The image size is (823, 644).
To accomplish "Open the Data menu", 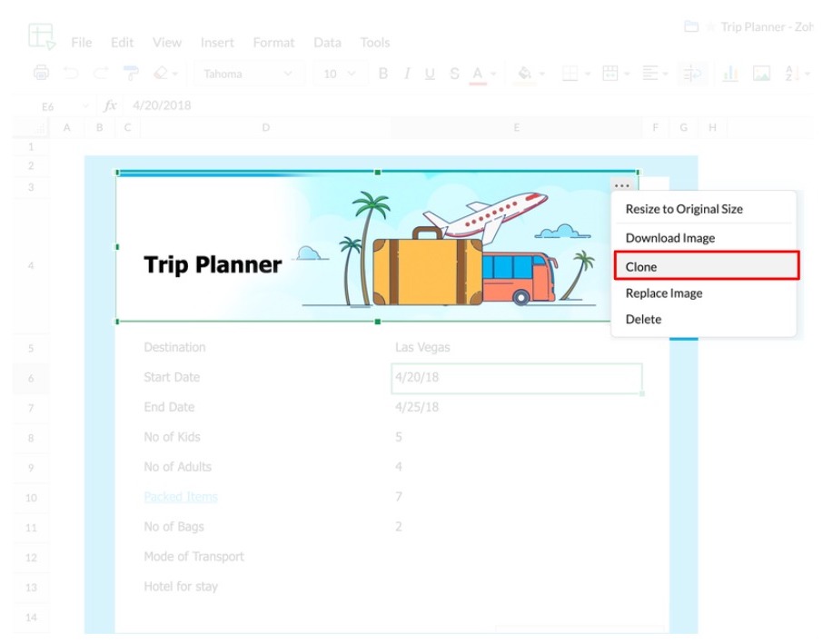I will coord(328,43).
